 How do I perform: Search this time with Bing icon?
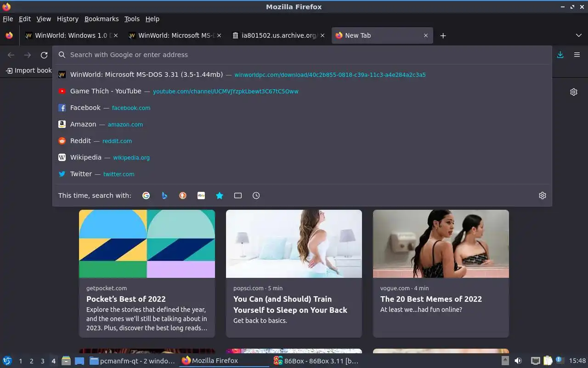pyautogui.click(x=164, y=195)
